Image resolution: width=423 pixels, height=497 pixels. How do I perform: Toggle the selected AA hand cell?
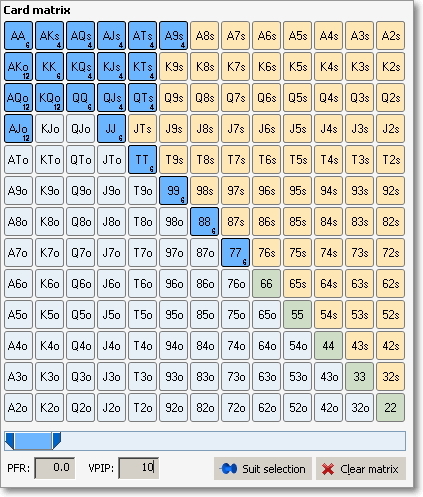click(x=19, y=36)
